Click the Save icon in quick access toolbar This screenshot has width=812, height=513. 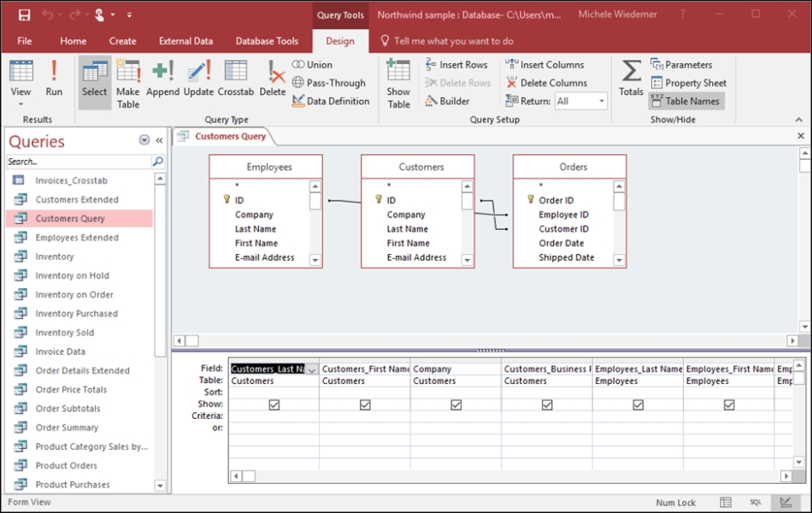click(24, 15)
